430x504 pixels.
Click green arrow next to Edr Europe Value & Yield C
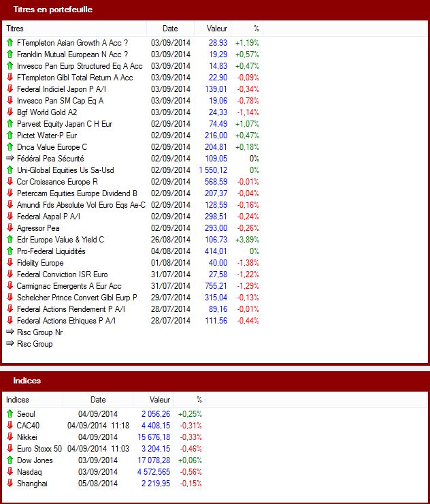10,239
